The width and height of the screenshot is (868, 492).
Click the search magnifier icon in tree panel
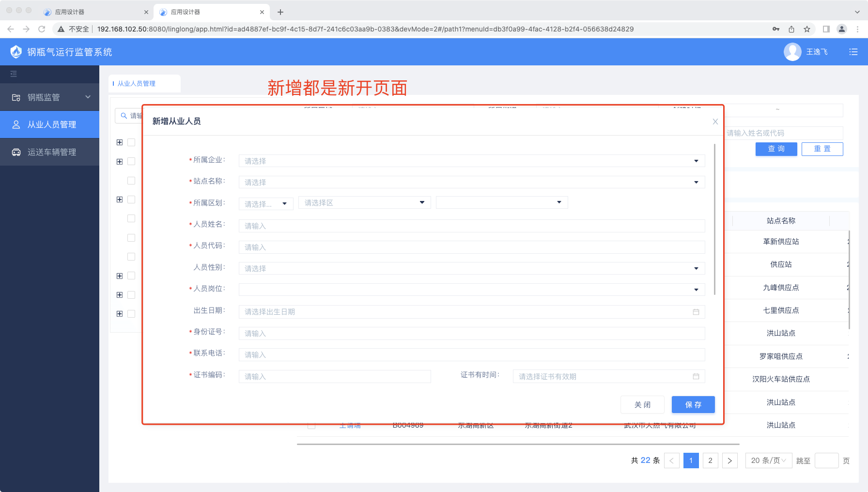pyautogui.click(x=124, y=116)
